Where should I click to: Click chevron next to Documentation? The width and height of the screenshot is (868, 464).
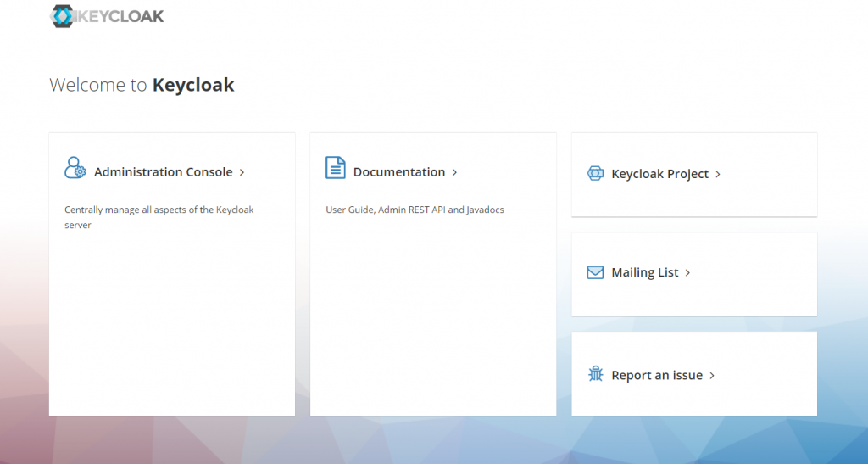[454, 173]
